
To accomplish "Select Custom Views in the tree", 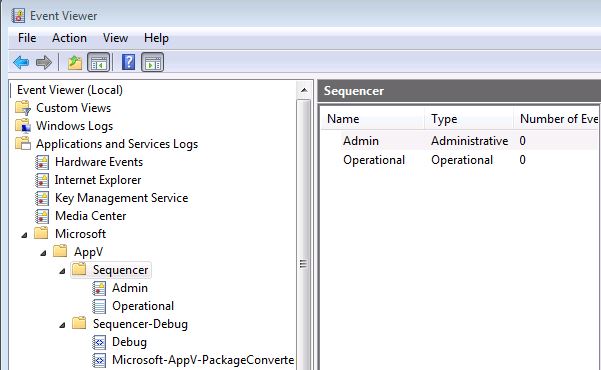I will 73,108.
